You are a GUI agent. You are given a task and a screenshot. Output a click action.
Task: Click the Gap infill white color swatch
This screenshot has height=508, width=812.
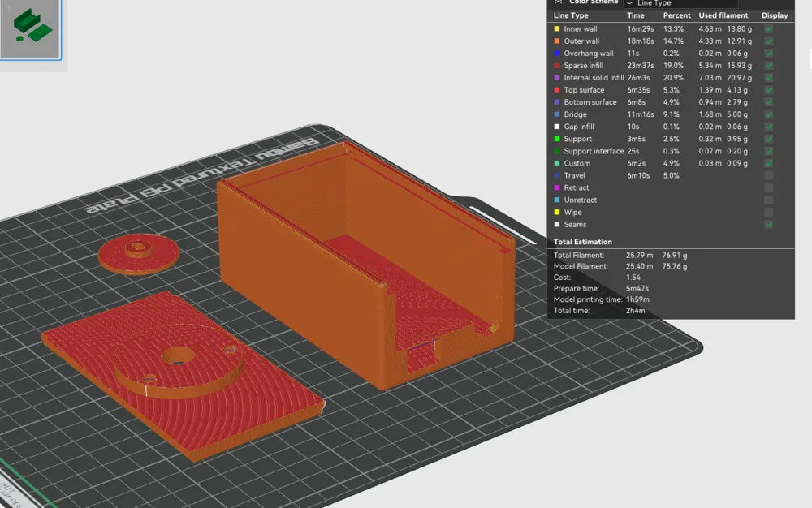tap(558, 127)
